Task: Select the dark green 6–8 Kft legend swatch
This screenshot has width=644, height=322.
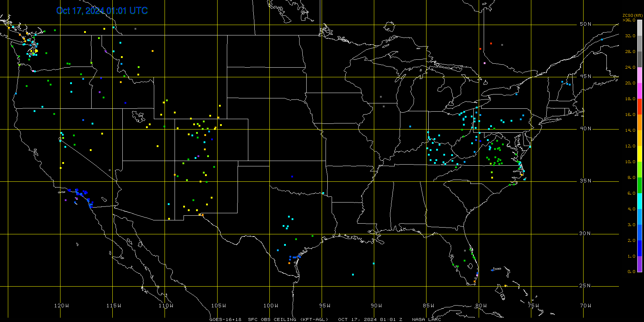Action: pos(640,185)
